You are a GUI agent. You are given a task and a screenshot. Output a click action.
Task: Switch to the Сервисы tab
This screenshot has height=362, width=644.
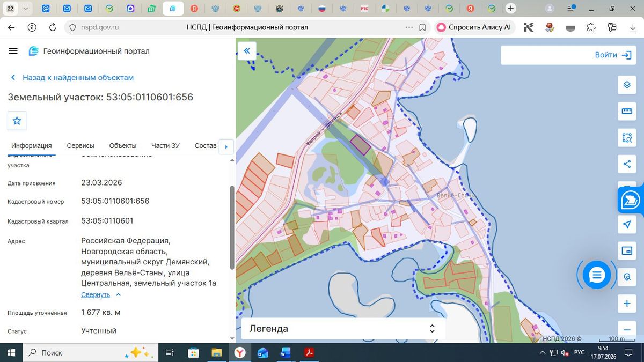[x=80, y=146]
